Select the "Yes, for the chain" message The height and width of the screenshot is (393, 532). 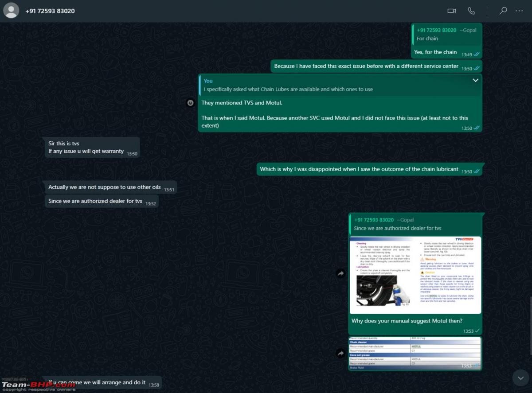click(x=435, y=52)
